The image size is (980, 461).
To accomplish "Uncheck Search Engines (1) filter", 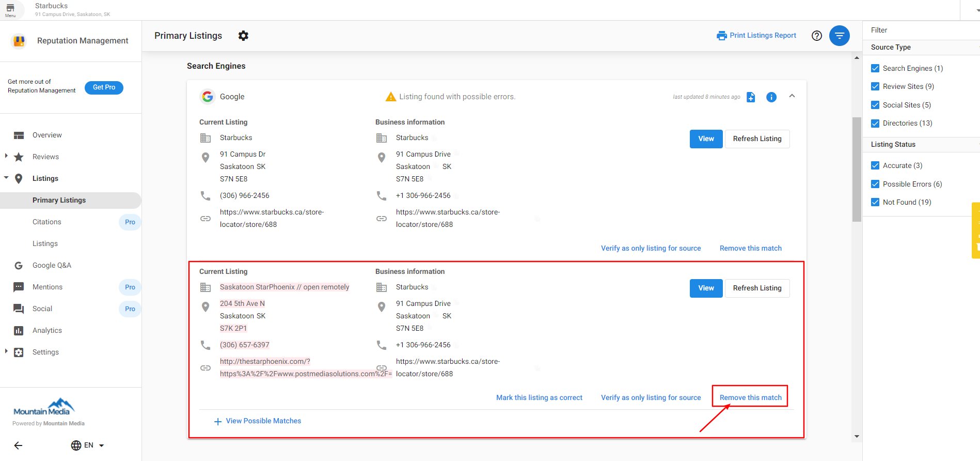I will 875,68.
